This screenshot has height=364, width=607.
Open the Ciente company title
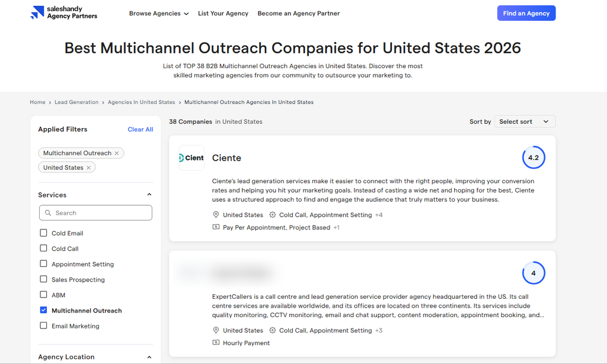pyautogui.click(x=226, y=158)
